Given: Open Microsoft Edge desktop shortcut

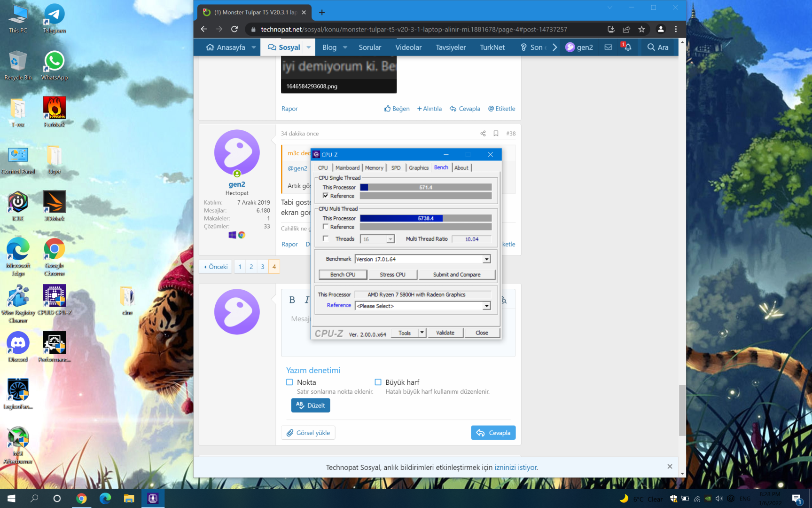Looking at the screenshot, I should [18, 257].
